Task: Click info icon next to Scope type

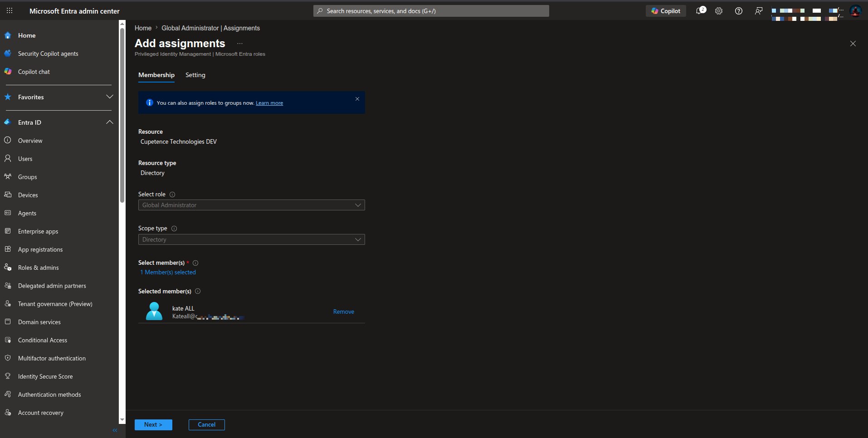Action: (174, 229)
